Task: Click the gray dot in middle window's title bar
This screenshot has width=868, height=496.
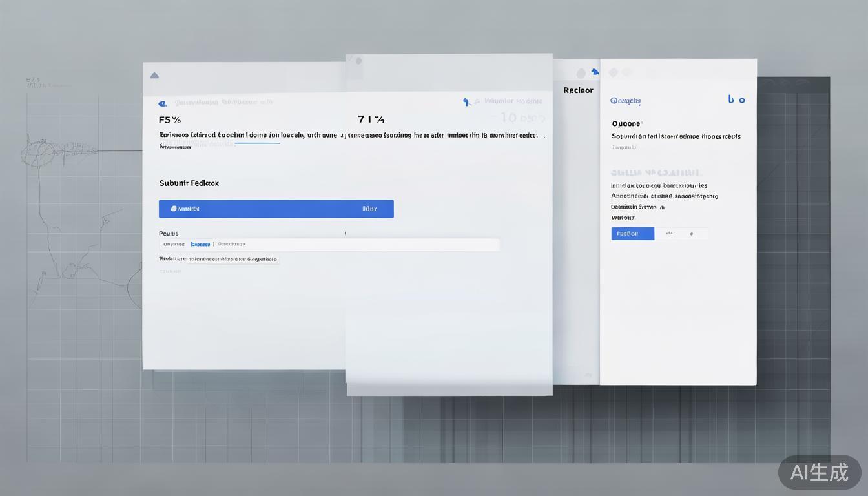Action: coord(358,61)
